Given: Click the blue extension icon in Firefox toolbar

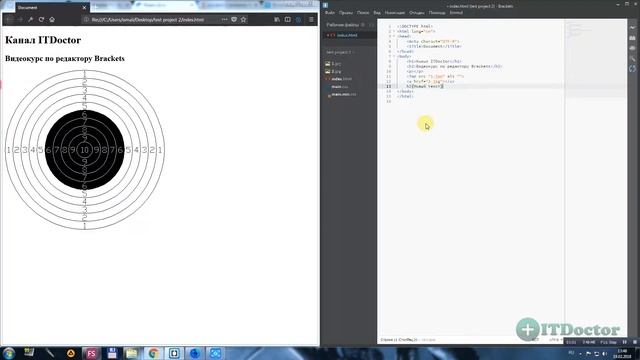Looking at the screenshot, I should [298, 20].
